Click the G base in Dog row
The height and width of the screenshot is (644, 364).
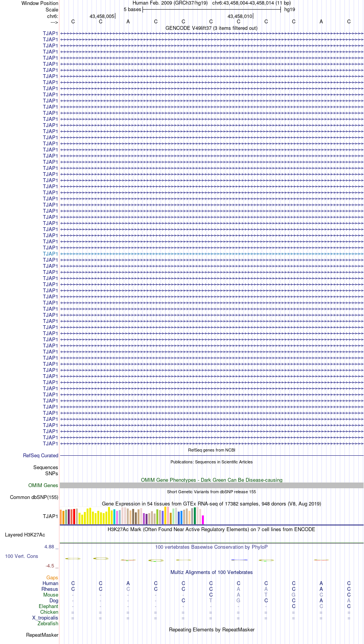click(239, 601)
